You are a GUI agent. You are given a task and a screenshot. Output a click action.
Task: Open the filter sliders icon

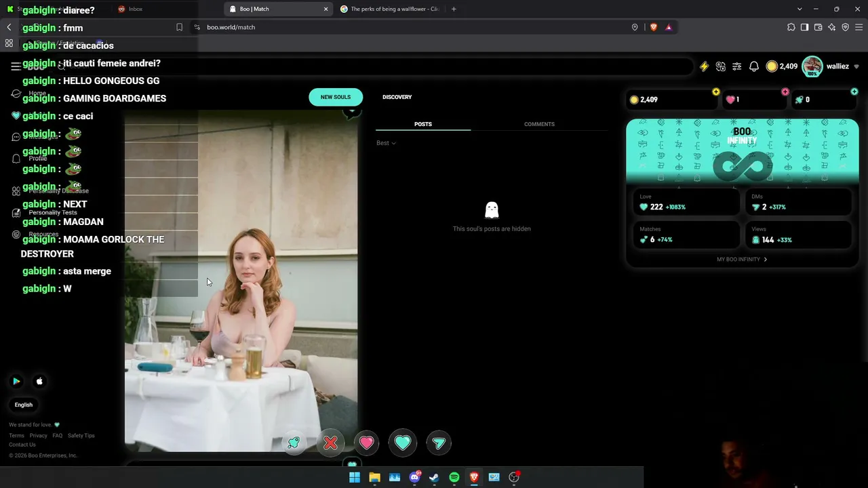point(737,66)
